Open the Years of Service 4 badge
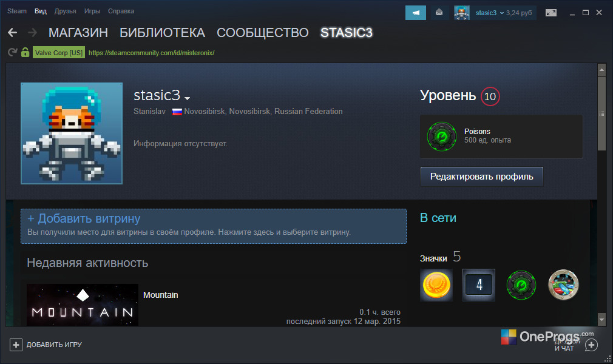The width and height of the screenshot is (613, 364). [x=478, y=285]
